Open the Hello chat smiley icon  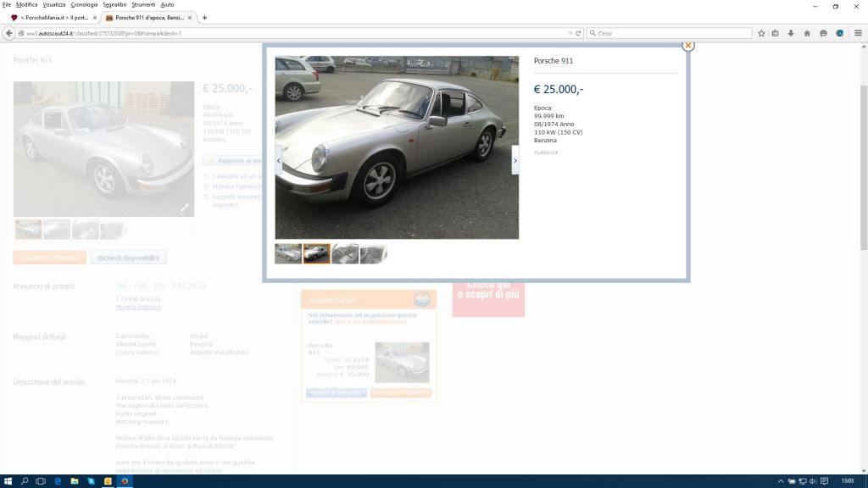point(823,33)
